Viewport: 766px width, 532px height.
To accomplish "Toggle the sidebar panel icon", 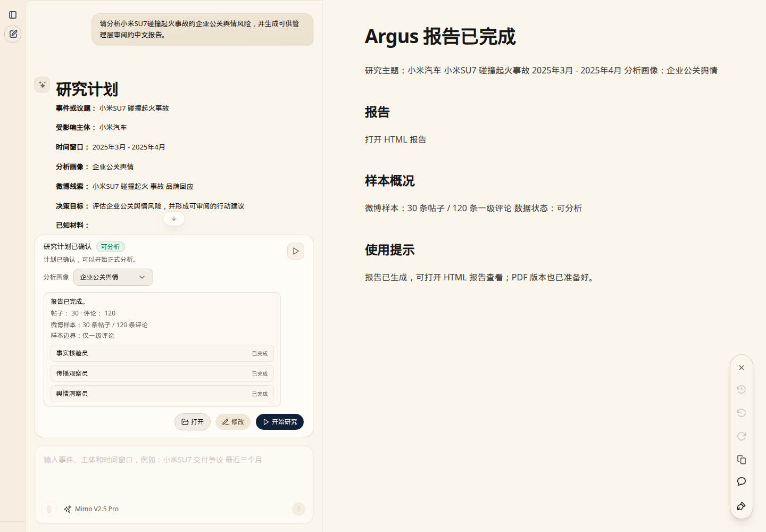I will point(13,15).
